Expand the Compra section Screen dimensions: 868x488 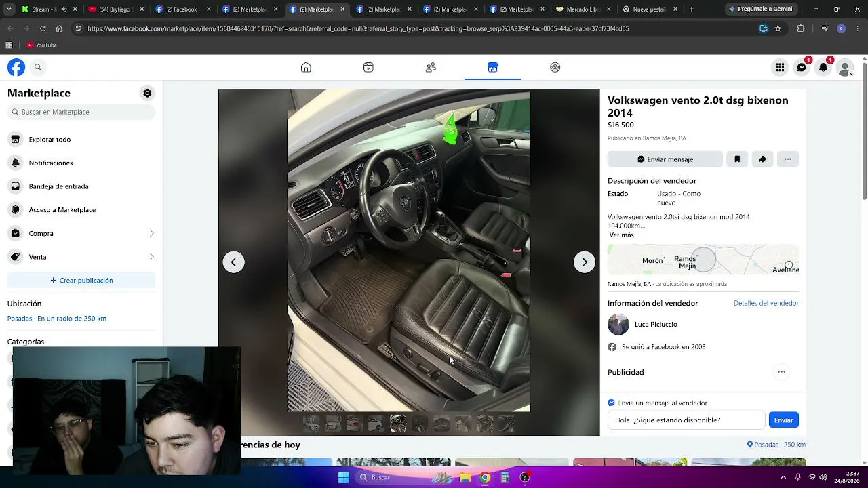pyautogui.click(x=81, y=233)
